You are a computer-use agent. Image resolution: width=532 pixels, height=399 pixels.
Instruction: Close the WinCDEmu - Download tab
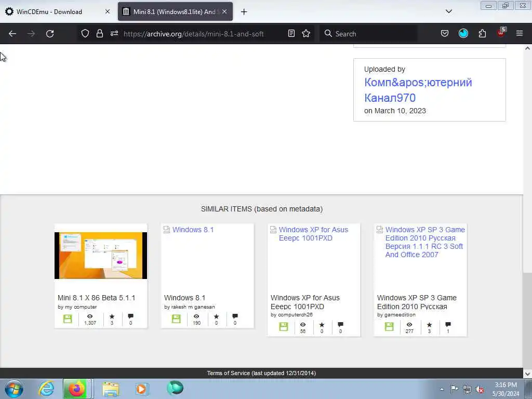(x=108, y=11)
